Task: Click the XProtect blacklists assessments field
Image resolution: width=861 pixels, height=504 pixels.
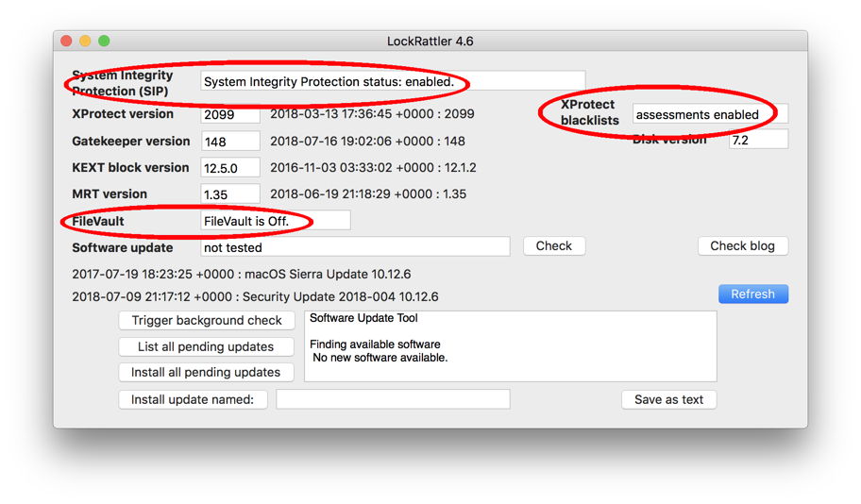Action: (709, 114)
